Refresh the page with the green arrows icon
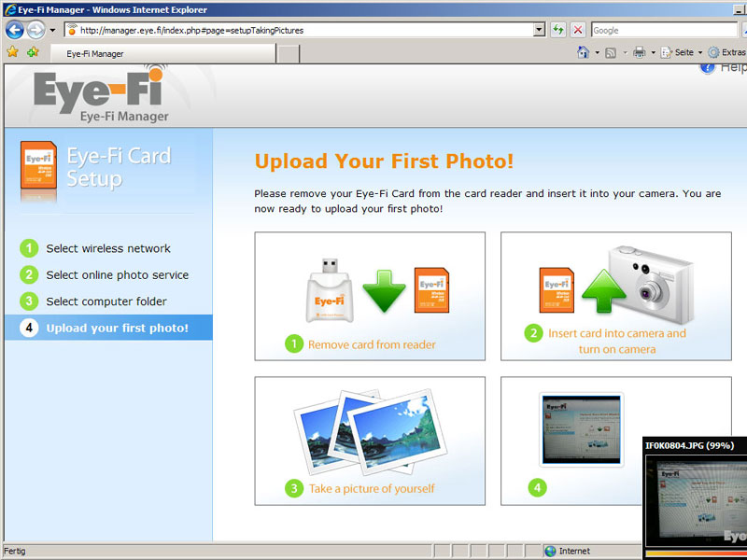 (x=557, y=30)
